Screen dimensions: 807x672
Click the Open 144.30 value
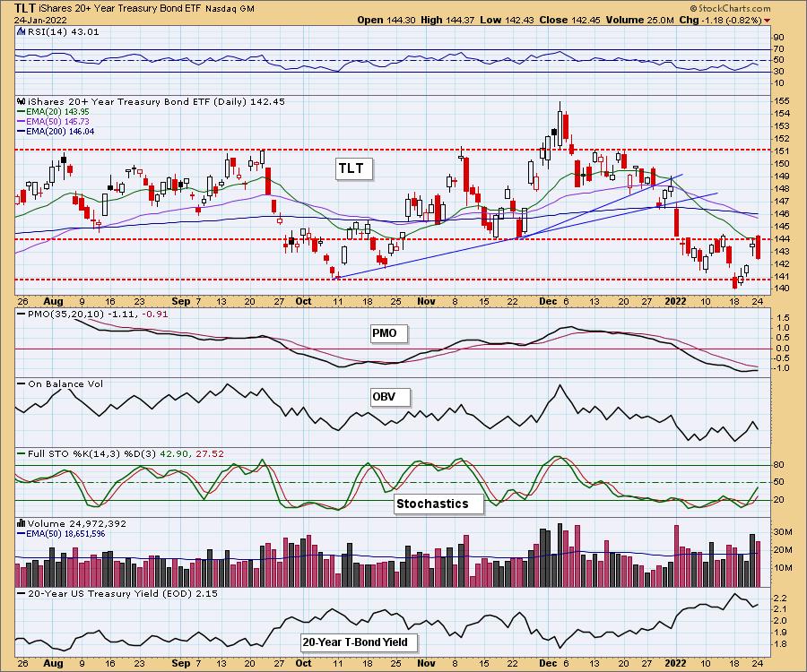coord(386,20)
